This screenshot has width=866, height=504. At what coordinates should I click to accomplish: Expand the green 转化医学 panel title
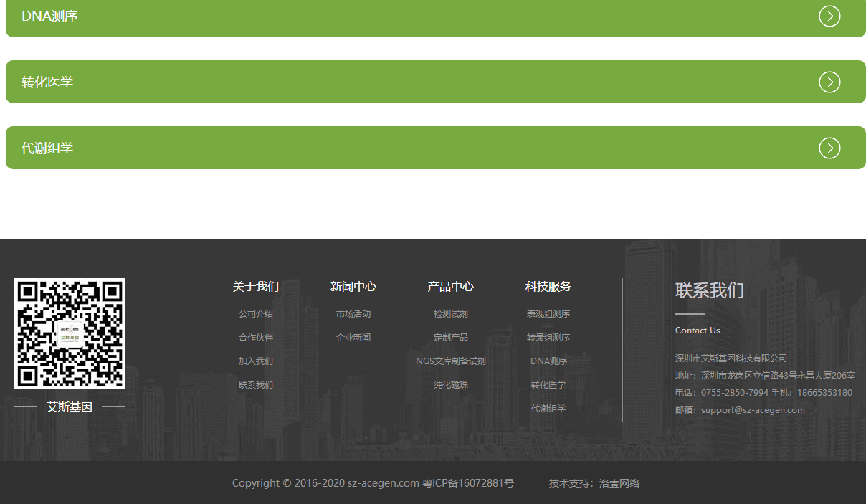pos(47,82)
